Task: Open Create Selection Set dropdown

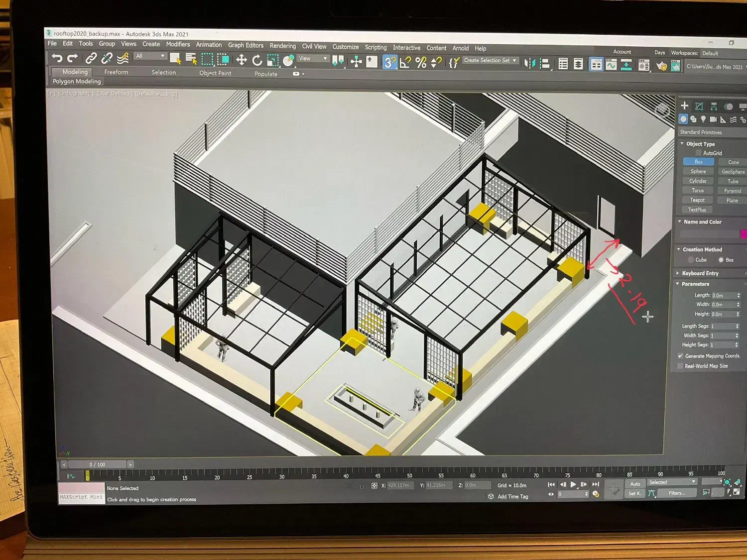Action: (491, 61)
